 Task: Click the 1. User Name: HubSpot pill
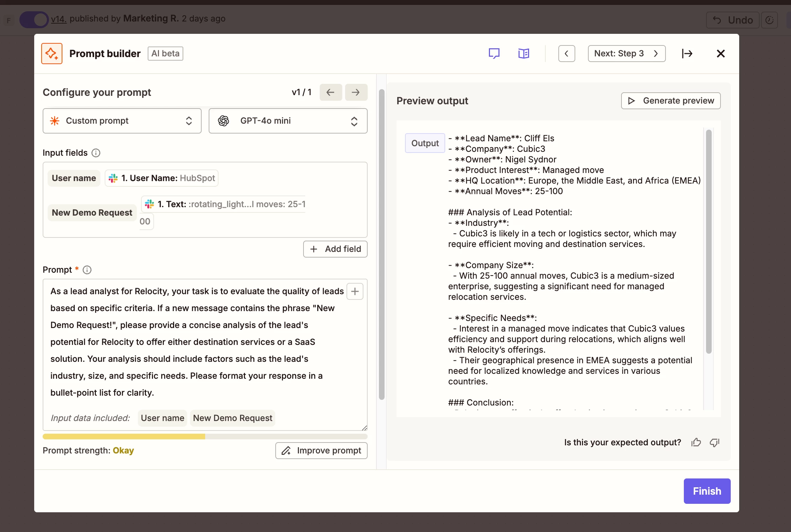161,178
